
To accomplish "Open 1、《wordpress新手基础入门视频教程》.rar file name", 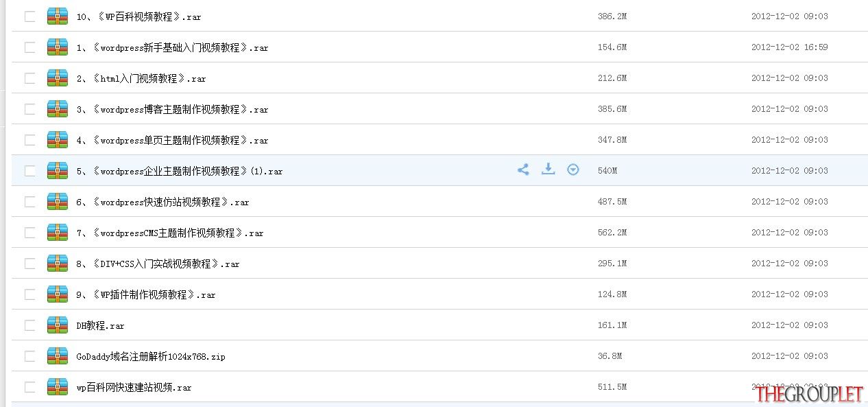I will click(x=173, y=47).
